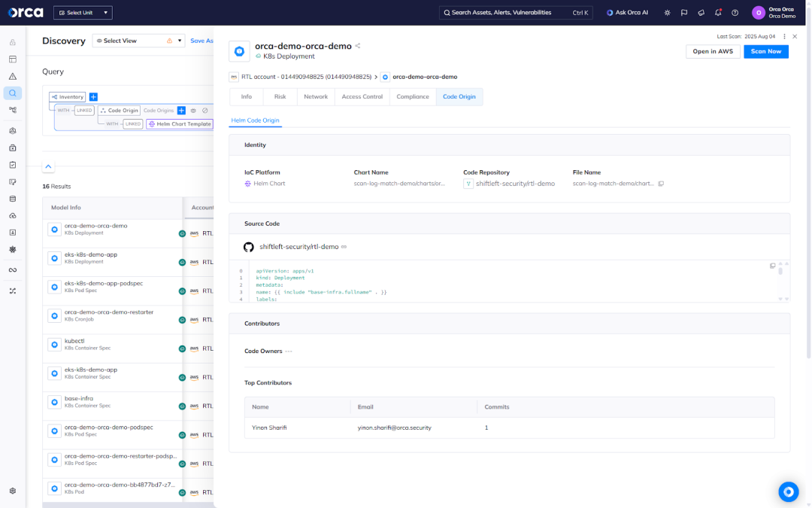Open the identity badge icon in sidebar

click(x=13, y=233)
